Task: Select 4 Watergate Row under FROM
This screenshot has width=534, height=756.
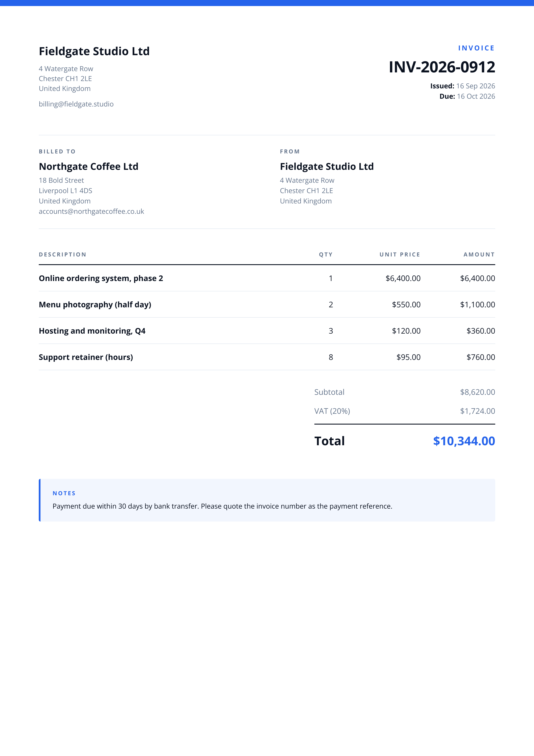Action: [307, 180]
